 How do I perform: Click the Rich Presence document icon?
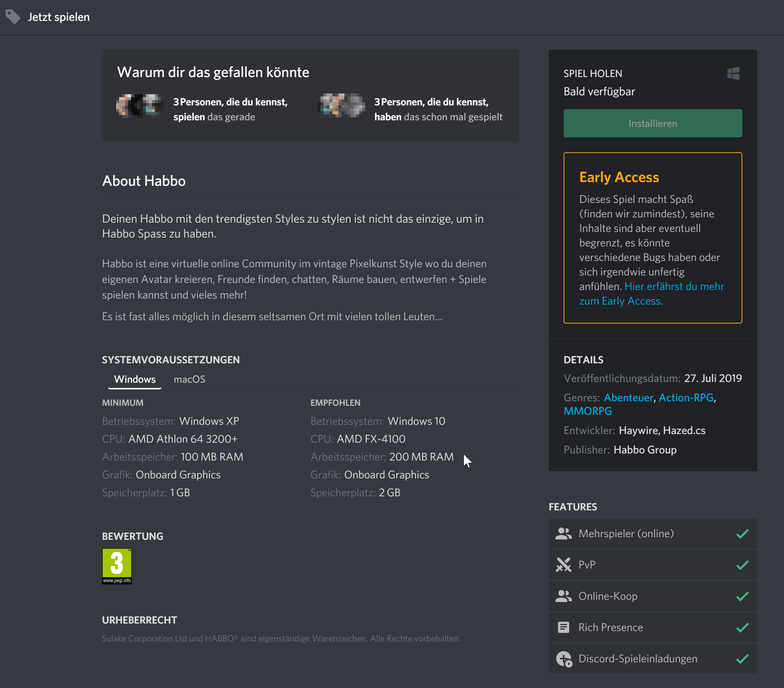pos(564,627)
